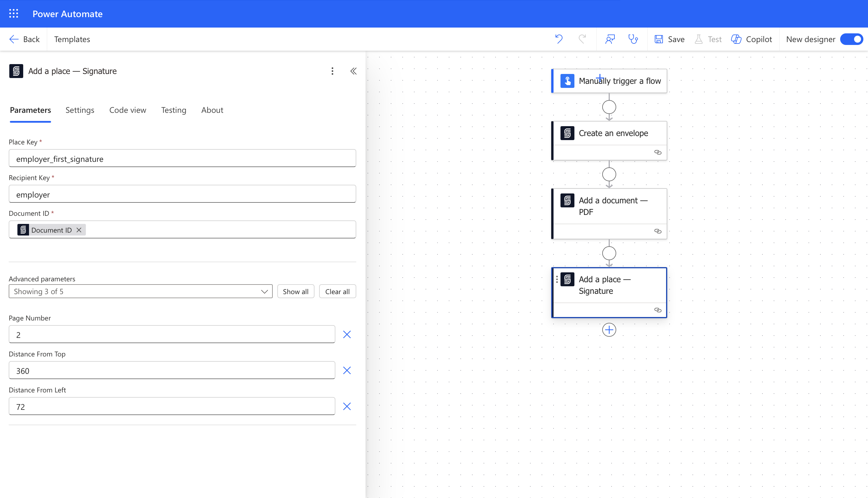Click the Document ID token icon
Viewport: 868px width, 498px height.
[23, 230]
